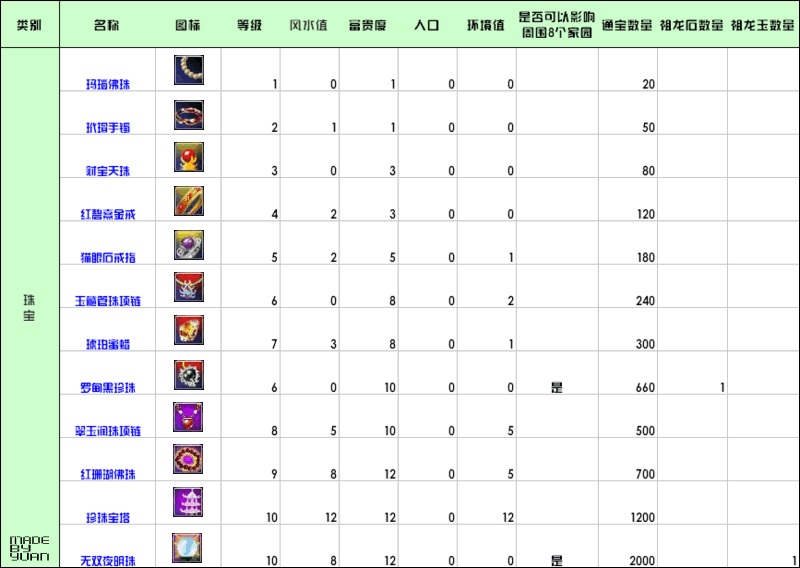Follow the 珍珠宝塔 link
800x568 pixels.
coord(108,517)
